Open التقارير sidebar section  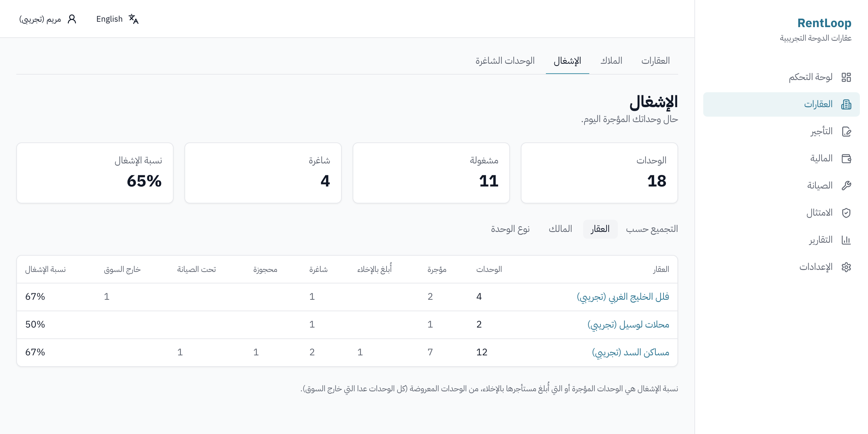point(781,240)
